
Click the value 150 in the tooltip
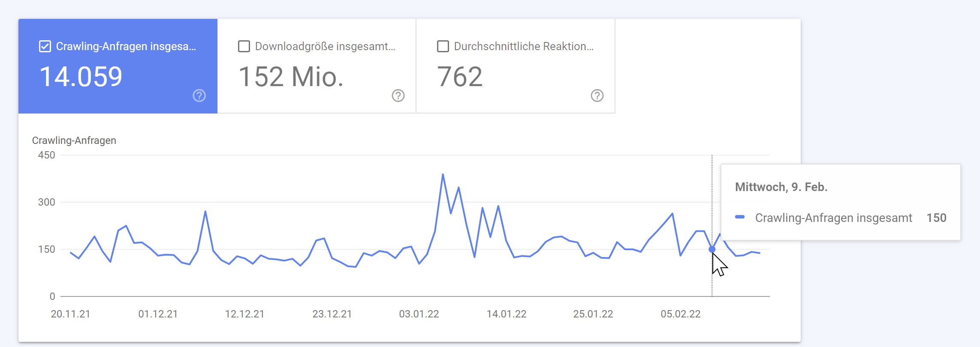tap(938, 218)
